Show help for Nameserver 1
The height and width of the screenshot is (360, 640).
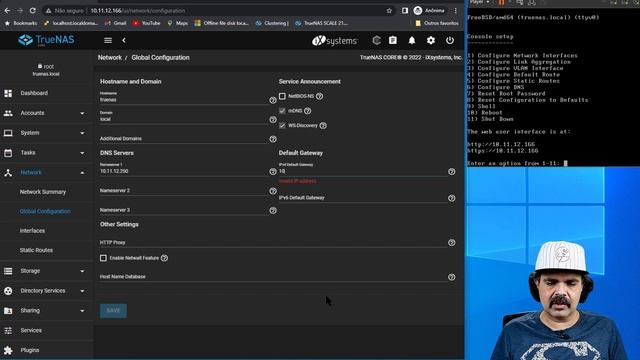click(273, 172)
